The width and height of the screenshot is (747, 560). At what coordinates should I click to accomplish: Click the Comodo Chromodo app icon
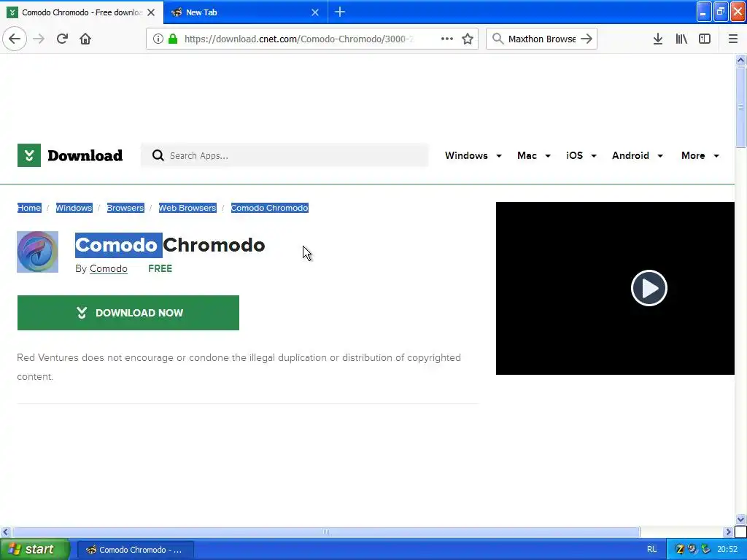click(x=38, y=252)
